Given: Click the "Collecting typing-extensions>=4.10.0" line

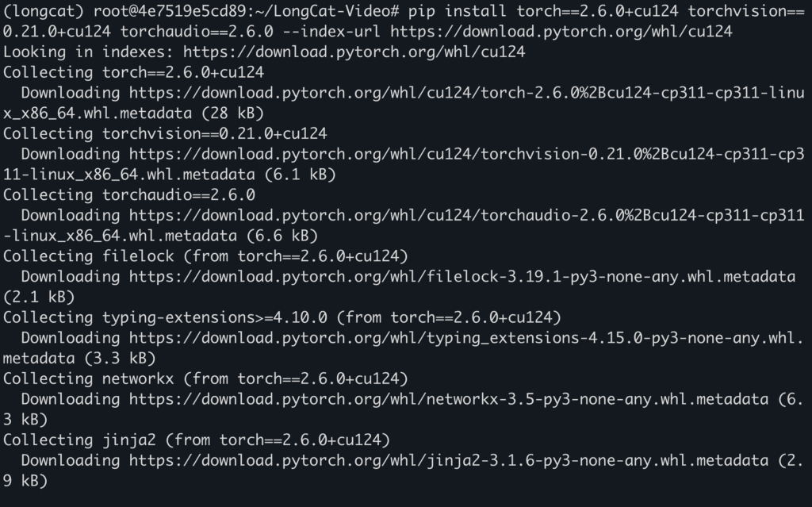Looking at the screenshot, I should (282, 317).
